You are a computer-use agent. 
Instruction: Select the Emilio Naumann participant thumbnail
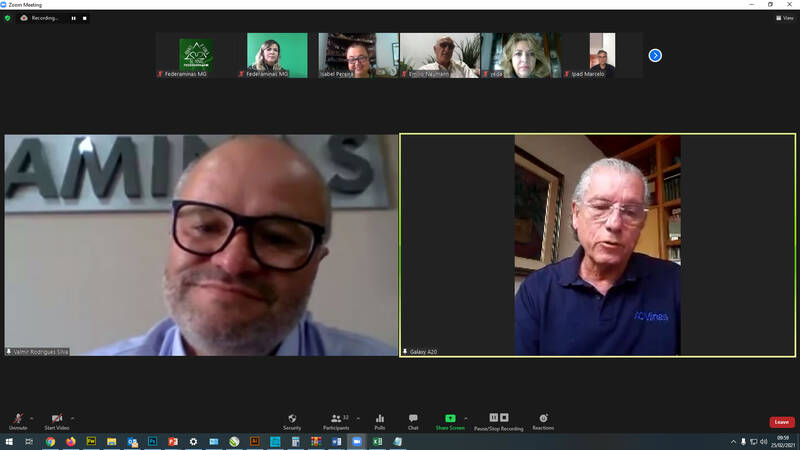439,55
